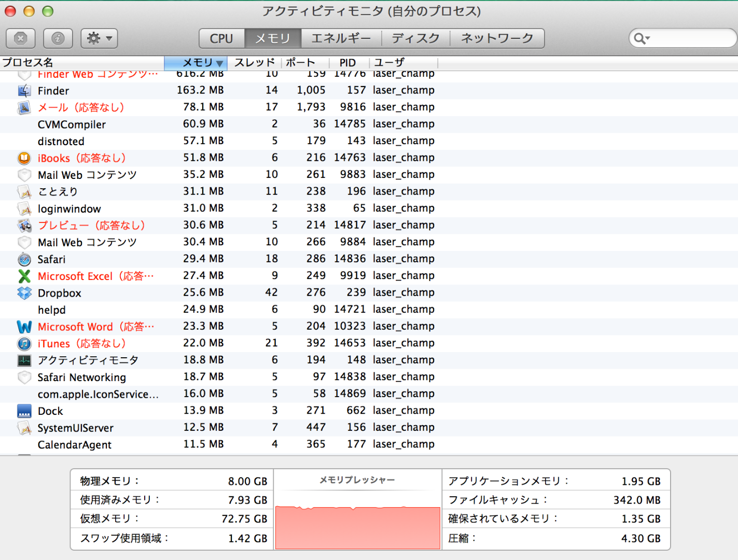The image size is (738, 560).
Task: Click the Finder icon in process list
Action: pyautogui.click(x=24, y=91)
